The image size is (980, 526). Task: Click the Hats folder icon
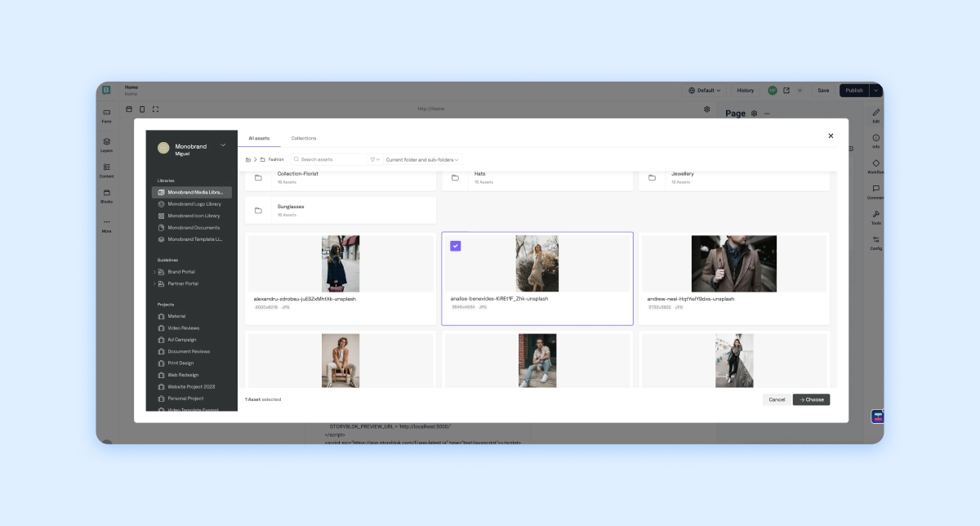[x=455, y=177]
